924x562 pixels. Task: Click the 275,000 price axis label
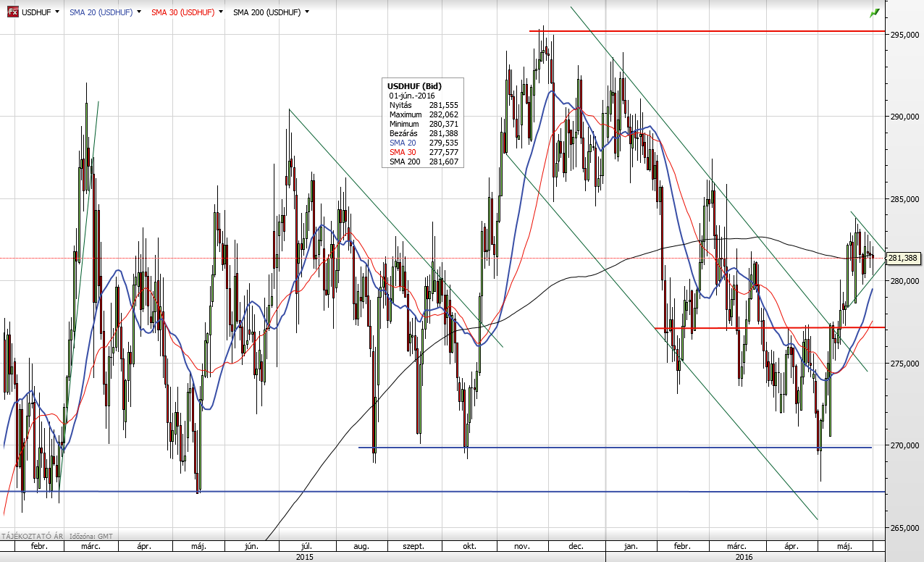point(906,364)
